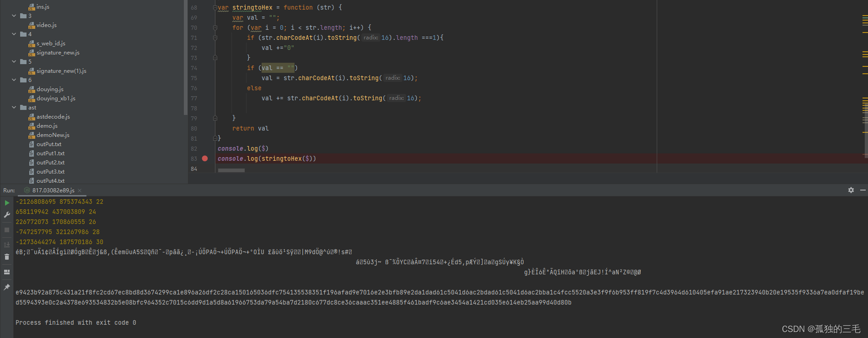Open run configuration wrench icon
The image size is (868, 338).
click(7, 214)
